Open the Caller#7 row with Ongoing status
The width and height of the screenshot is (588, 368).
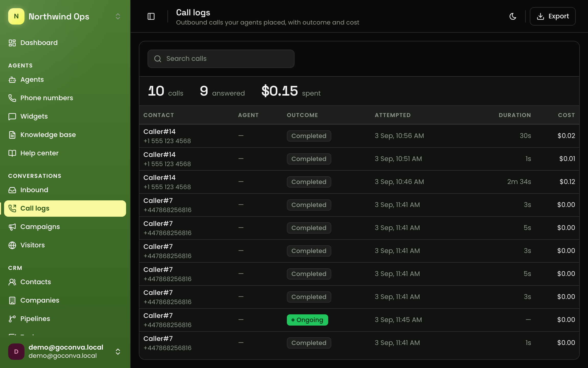[359, 320]
